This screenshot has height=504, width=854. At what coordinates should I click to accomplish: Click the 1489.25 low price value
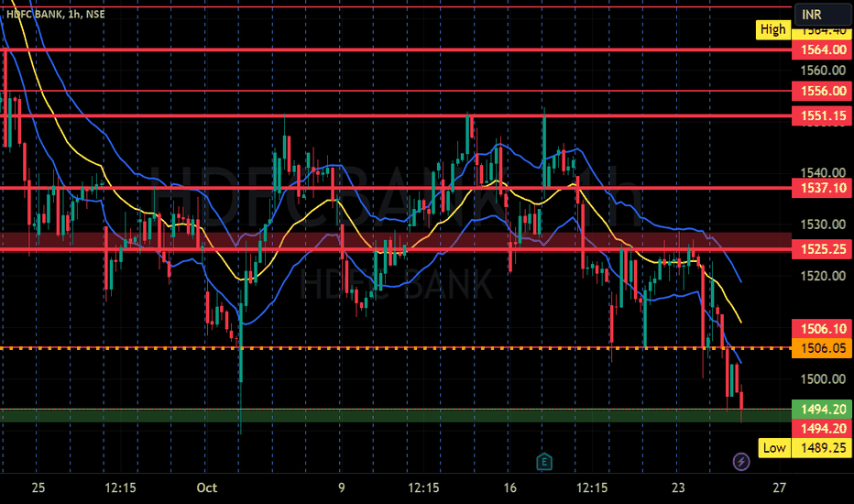click(x=822, y=448)
